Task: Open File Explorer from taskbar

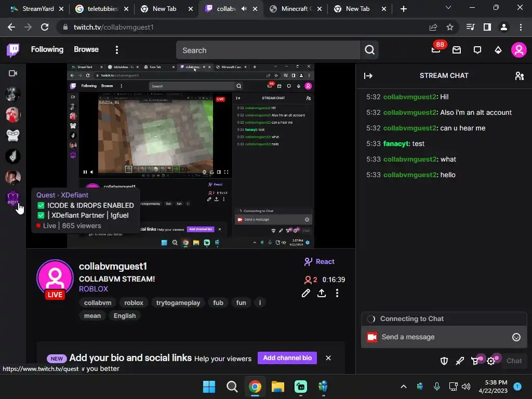Action: tap(277, 387)
